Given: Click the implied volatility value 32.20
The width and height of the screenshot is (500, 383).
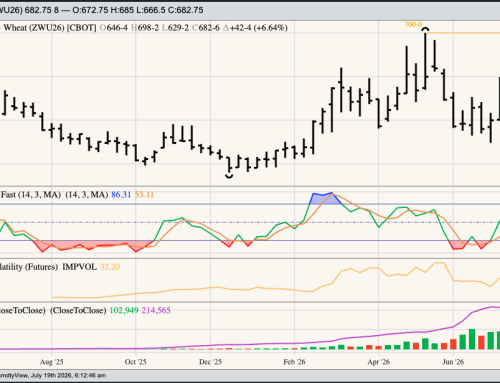Looking at the screenshot, I should point(110,267).
